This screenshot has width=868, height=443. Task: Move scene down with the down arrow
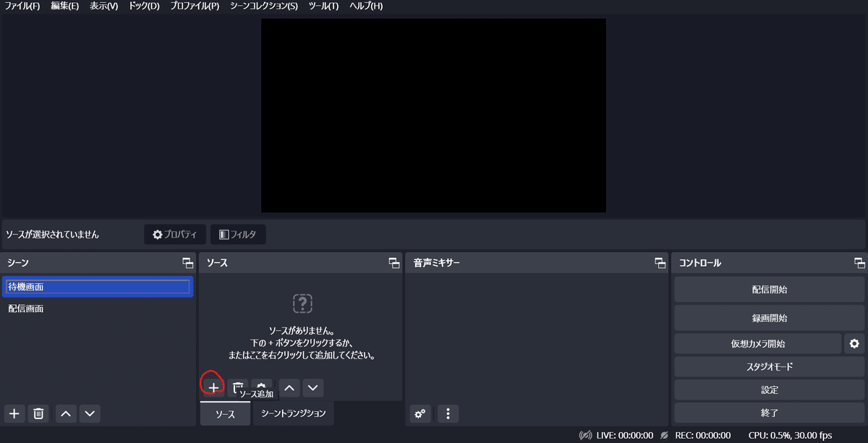click(x=90, y=413)
